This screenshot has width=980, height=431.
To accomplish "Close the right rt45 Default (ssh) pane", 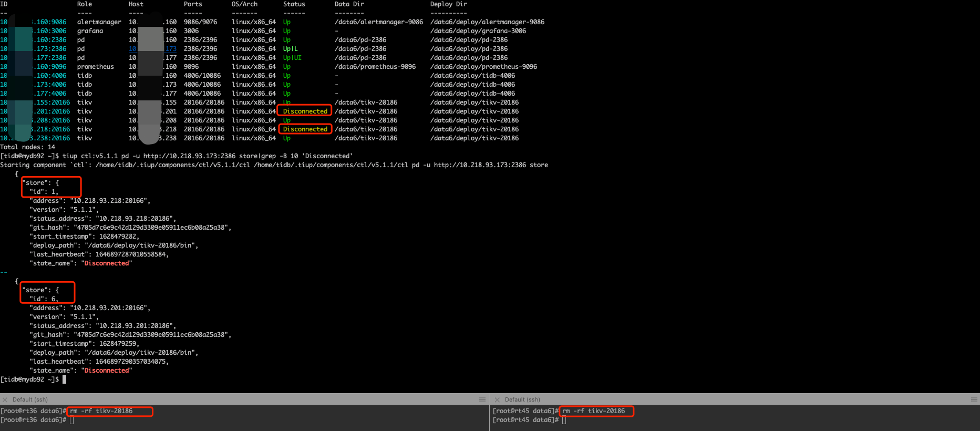I will coord(497,399).
